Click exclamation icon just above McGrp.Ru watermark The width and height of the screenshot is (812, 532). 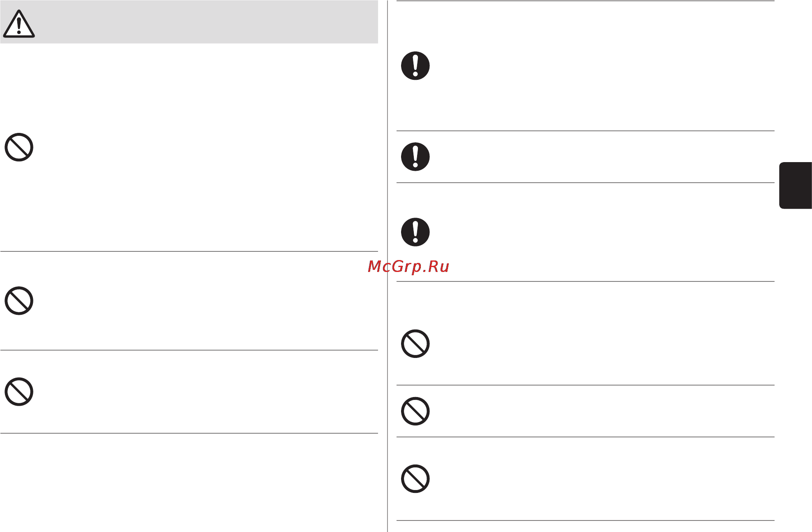[415, 232]
